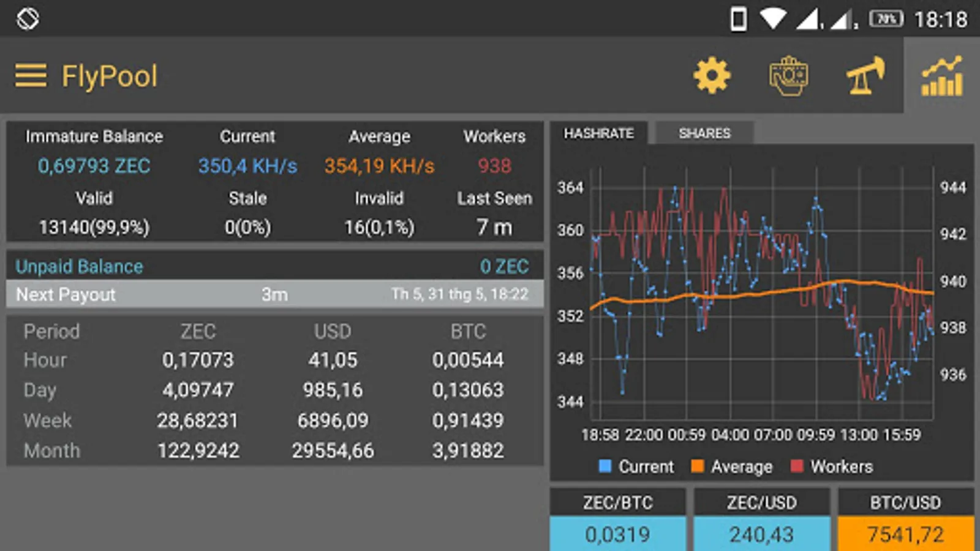980x551 pixels.
Task: Tap the 944 workers axis label
Action: click(953, 187)
